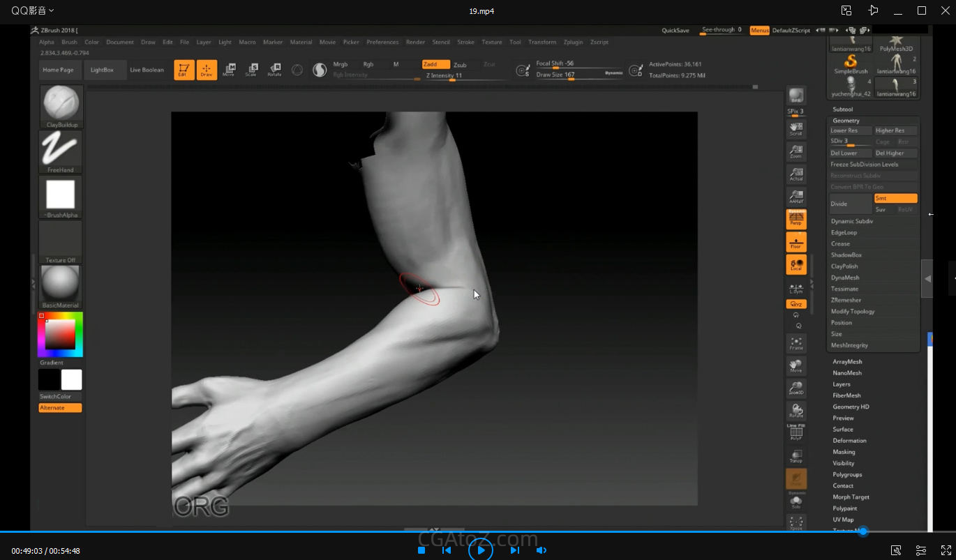Click the Edit mode icon
This screenshot has width=956, height=560.
pos(184,69)
